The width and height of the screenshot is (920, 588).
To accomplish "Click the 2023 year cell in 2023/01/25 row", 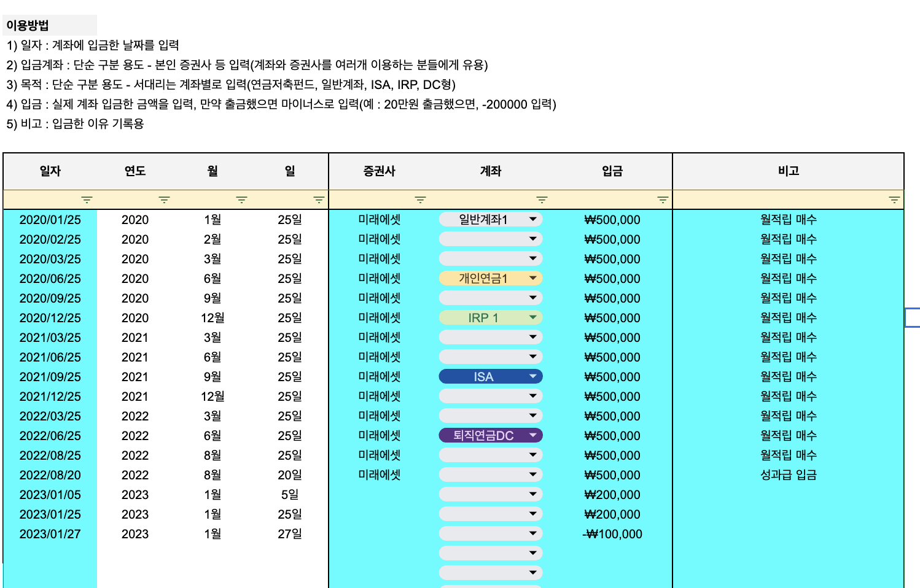I will 135,514.
